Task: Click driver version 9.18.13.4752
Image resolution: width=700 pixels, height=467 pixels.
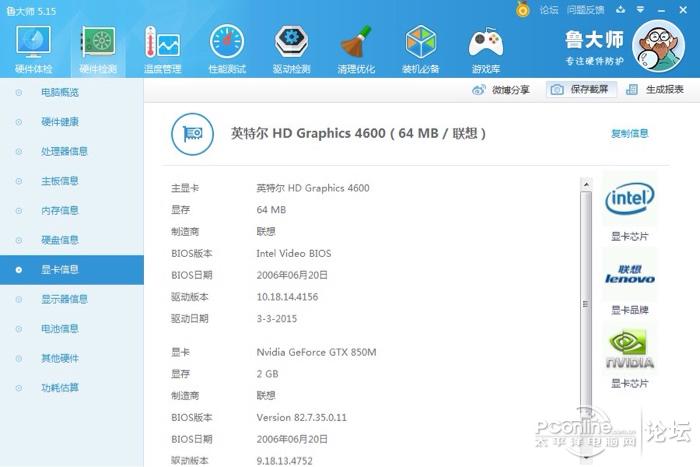Action: coord(284,461)
